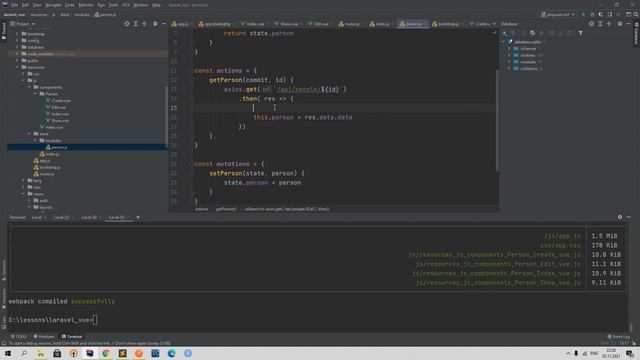Click Search Everywhere magnifier icon
This screenshot has height=360, width=640.
pyautogui.click(x=636, y=14)
